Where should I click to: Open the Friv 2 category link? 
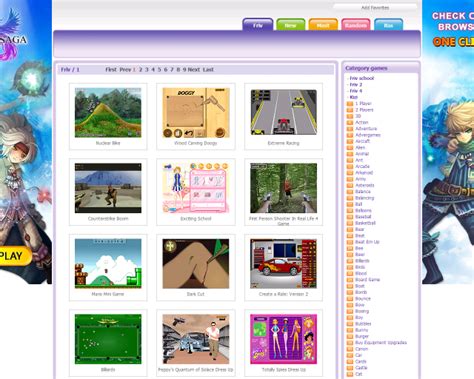pyautogui.click(x=356, y=85)
